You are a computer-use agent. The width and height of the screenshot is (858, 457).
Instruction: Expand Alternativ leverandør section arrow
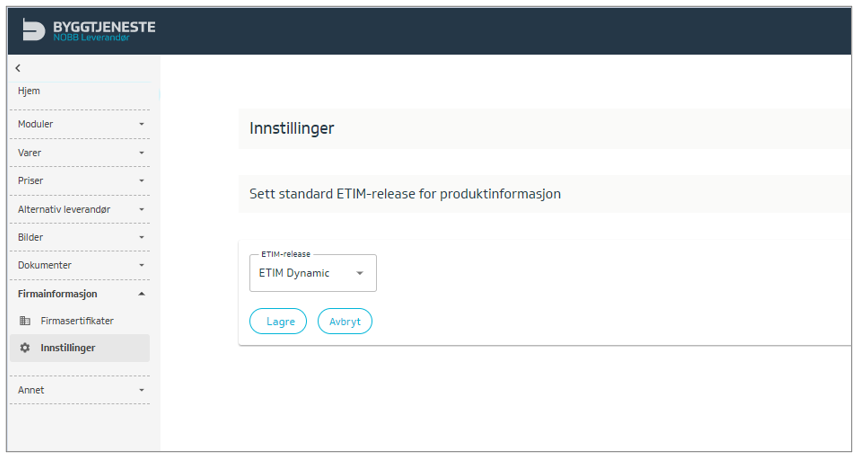point(141,209)
